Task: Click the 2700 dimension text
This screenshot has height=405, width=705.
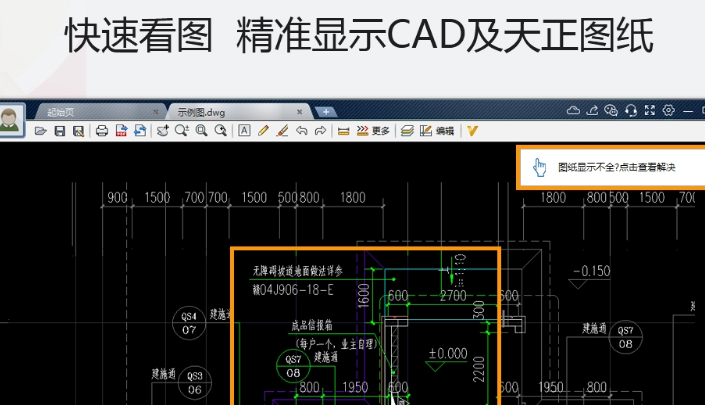Action: click(x=453, y=296)
